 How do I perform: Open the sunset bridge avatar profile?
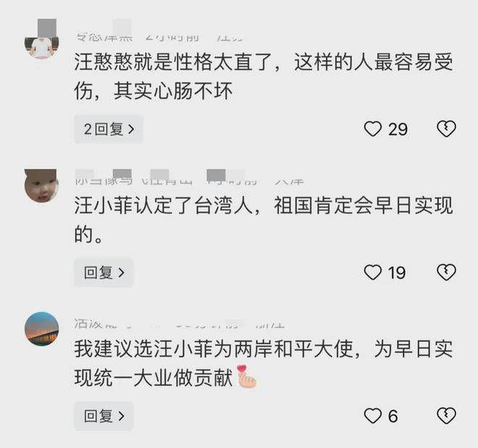42,329
